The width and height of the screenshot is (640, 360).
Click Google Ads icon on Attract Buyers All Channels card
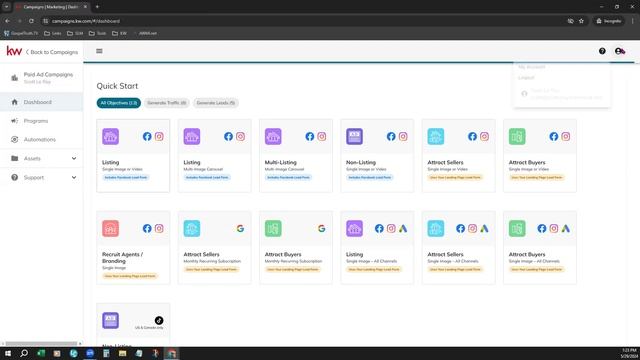point(565,229)
